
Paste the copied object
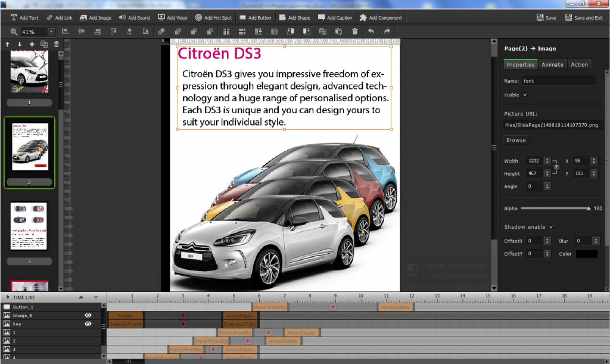click(338, 32)
